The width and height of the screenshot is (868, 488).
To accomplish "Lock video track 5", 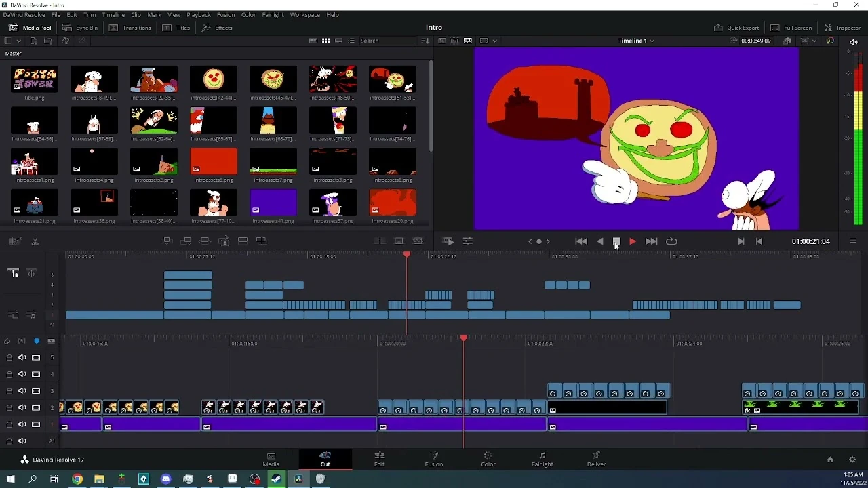I will (9, 358).
